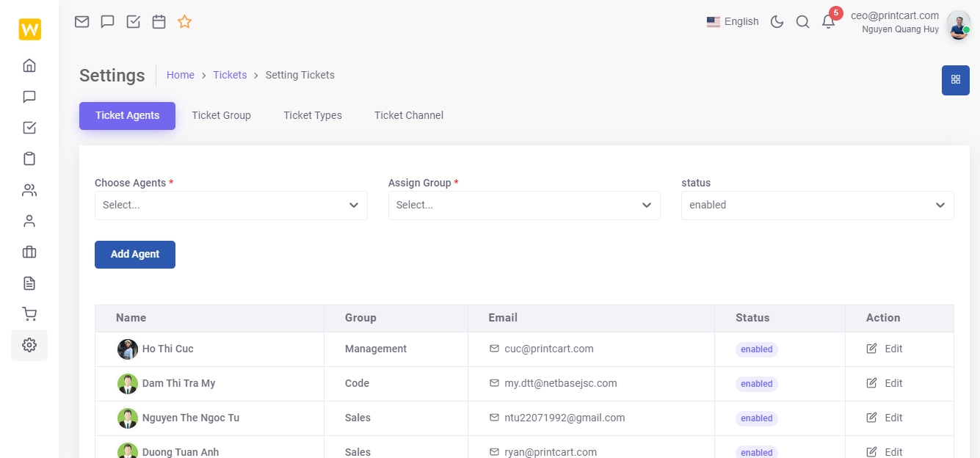The height and width of the screenshot is (458, 980).
Task: Click email ntu22071992@gmail.com
Action: pyautogui.click(x=565, y=418)
